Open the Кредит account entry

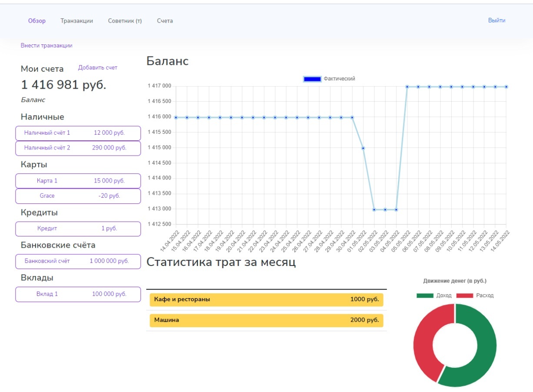pos(78,229)
